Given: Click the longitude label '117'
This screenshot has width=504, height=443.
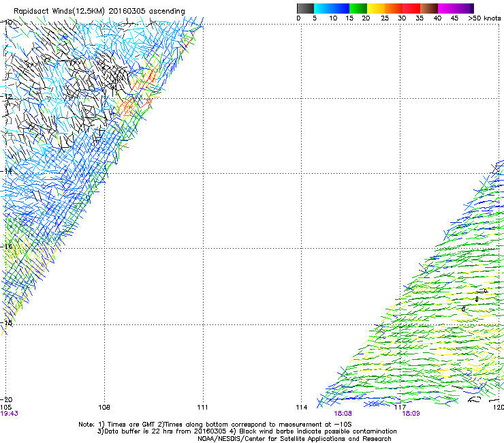Looking at the screenshot, I should [400, 408].
